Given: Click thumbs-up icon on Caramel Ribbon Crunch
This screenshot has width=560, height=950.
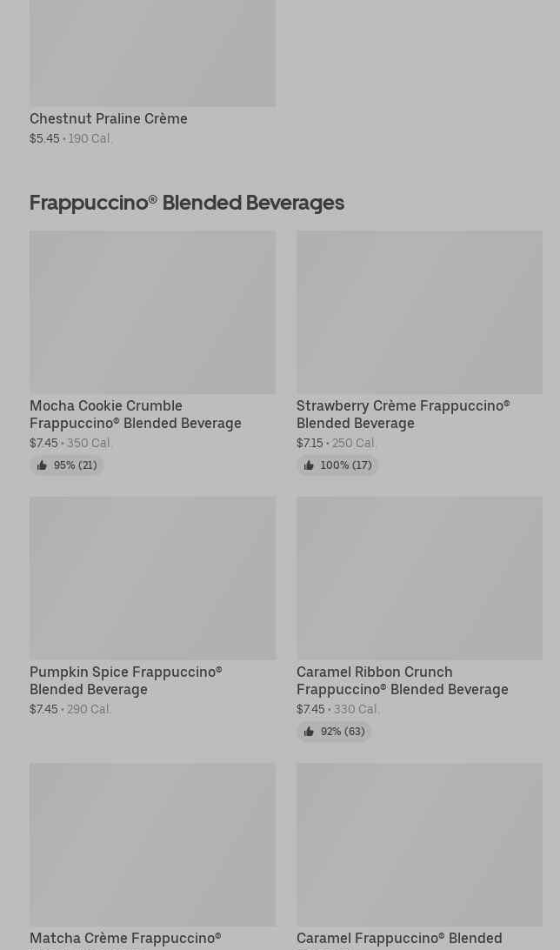Looking at the screenshot, I should (x=309, y=732).
